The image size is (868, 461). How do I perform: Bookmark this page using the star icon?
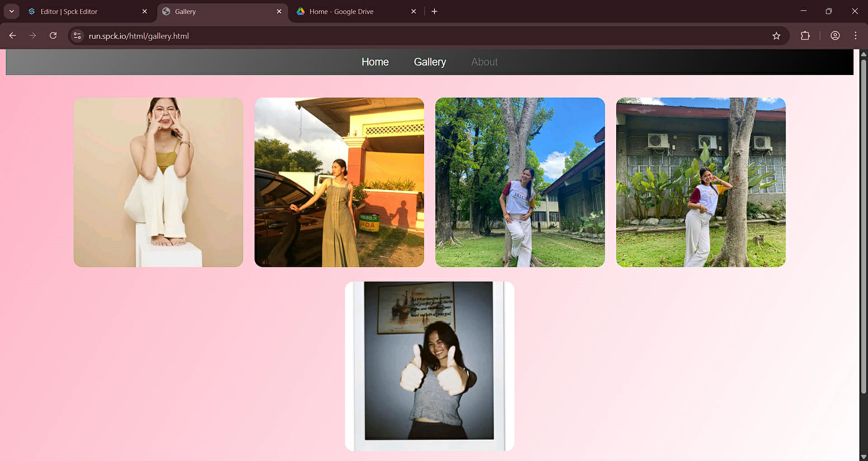tap(777, 36)
